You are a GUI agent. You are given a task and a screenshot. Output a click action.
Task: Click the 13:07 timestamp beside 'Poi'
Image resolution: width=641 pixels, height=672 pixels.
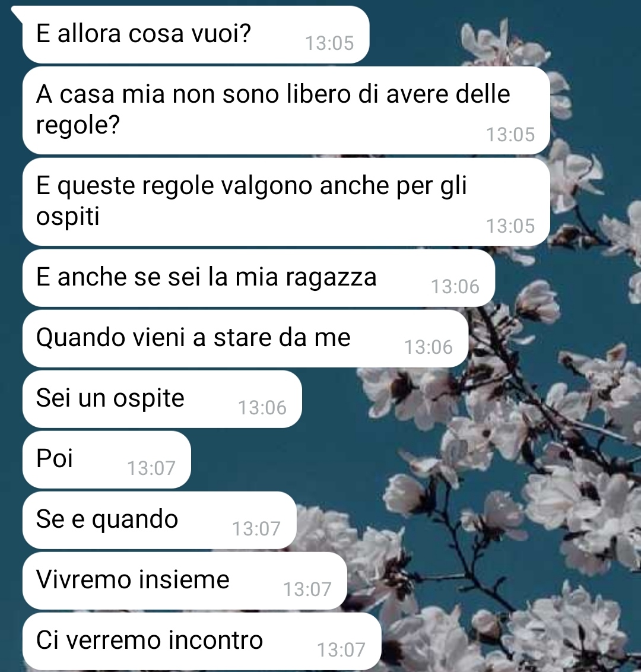(x=151, y=468)
